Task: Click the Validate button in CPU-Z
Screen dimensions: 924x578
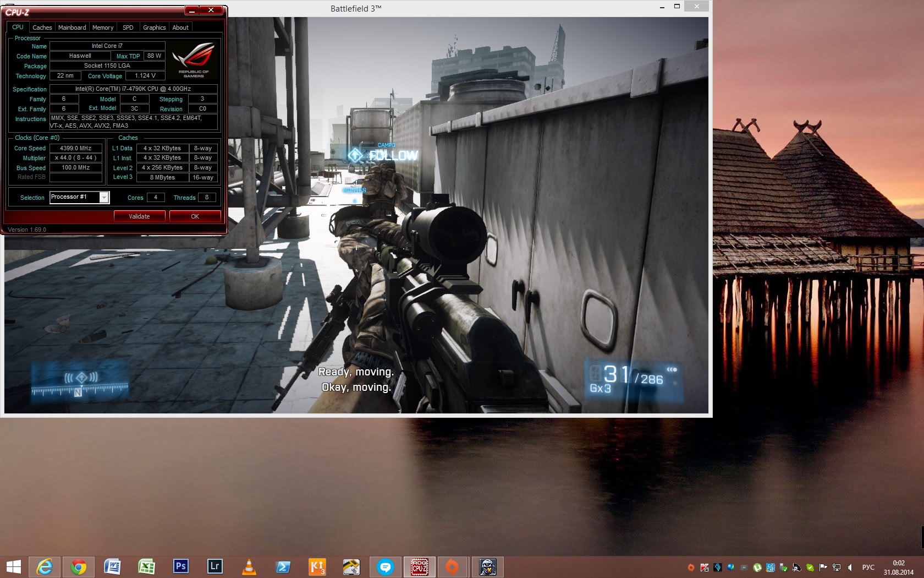Action: (x=139, y=216)
